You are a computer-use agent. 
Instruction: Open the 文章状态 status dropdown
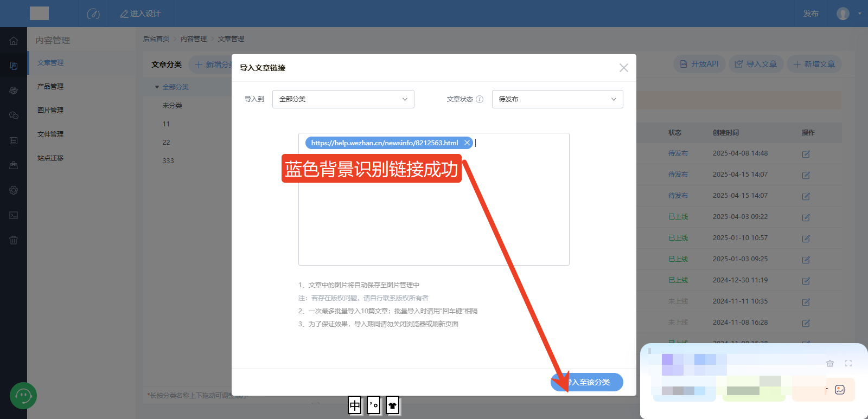click(558, 99)
